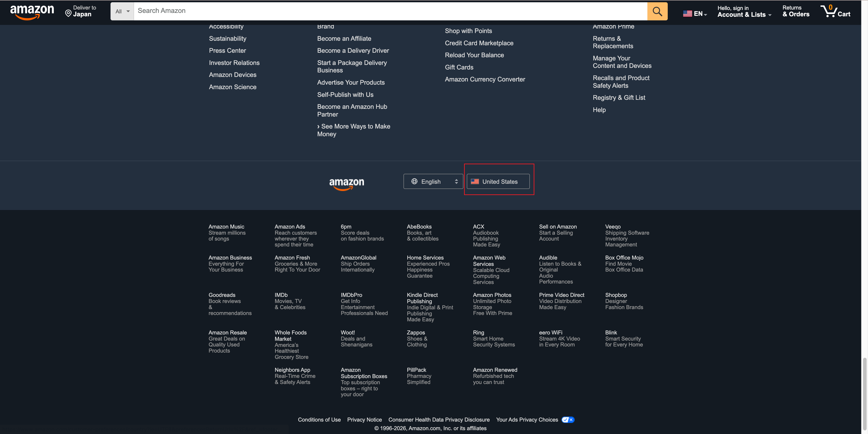Click See More Ways to Make Money
Image resolution: width=868 pixels, height=434 pixels.
coord(354,130)
